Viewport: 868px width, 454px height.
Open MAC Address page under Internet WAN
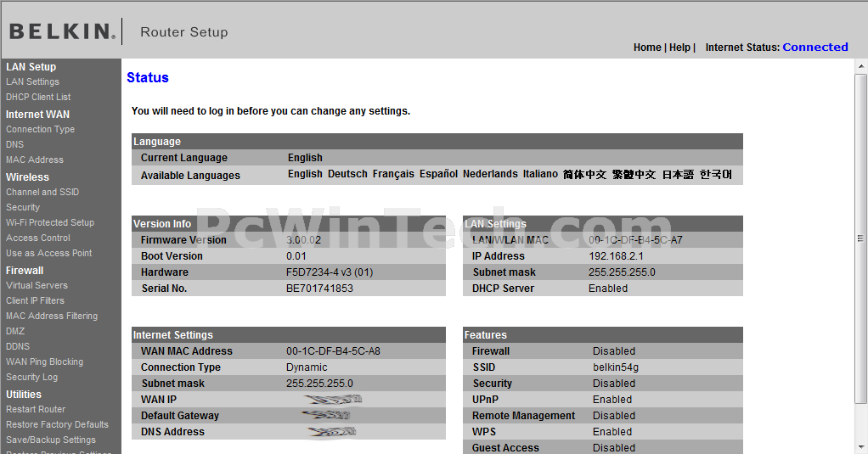point(34,160)
